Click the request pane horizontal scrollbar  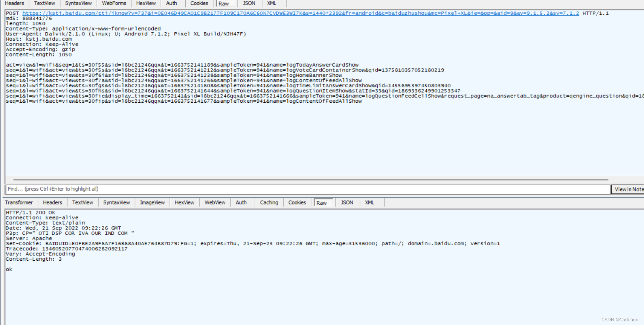pyautogui.click(x=311, y=180)
